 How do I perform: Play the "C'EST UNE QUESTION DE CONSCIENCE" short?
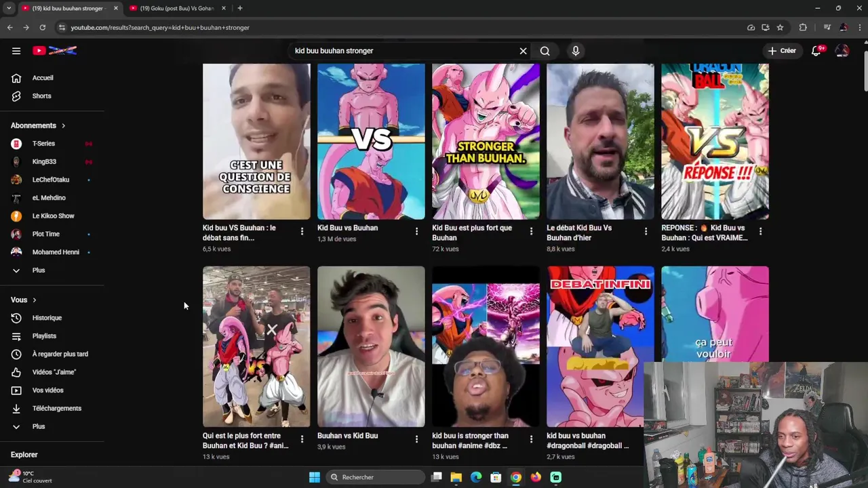pyautogui.click(x=256, y=142)
